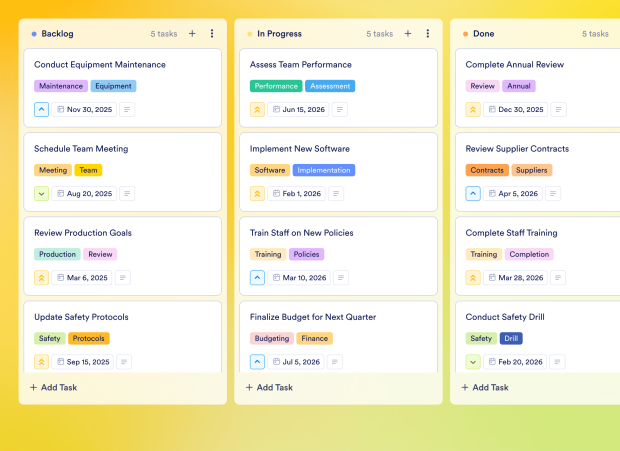Open description icon on Review Supplier Contracts
The width and height of the screenshot is (620, 451).
[x=553, y=194]
